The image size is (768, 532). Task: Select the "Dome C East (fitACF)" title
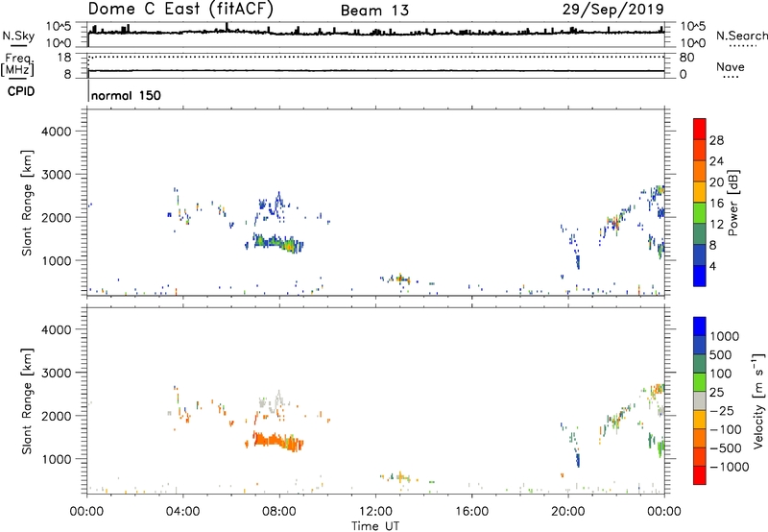point(180,10)
